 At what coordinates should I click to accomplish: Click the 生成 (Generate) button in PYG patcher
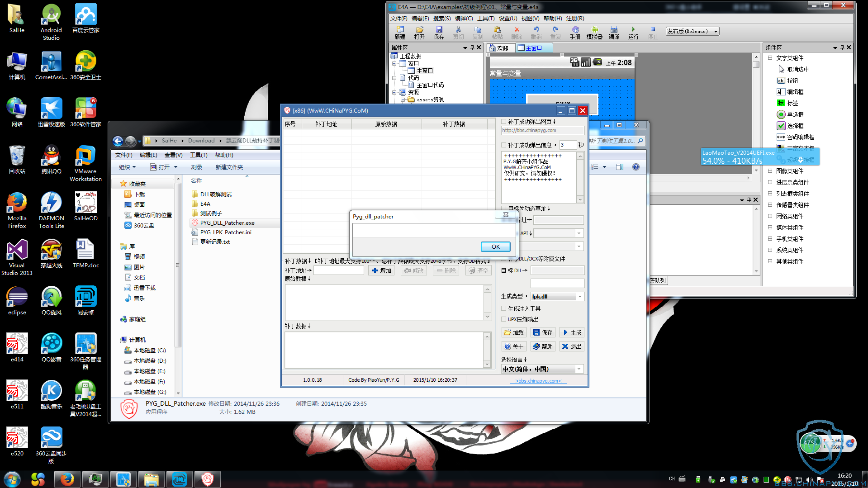coord(572,332)
